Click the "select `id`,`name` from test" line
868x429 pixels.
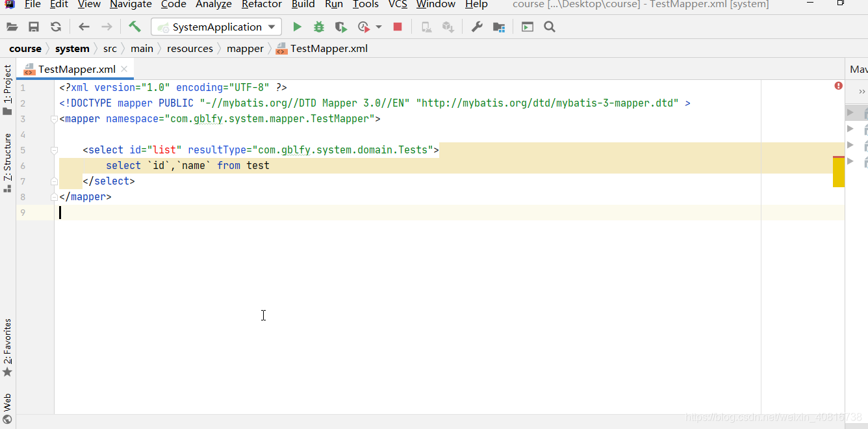[188, 166]
